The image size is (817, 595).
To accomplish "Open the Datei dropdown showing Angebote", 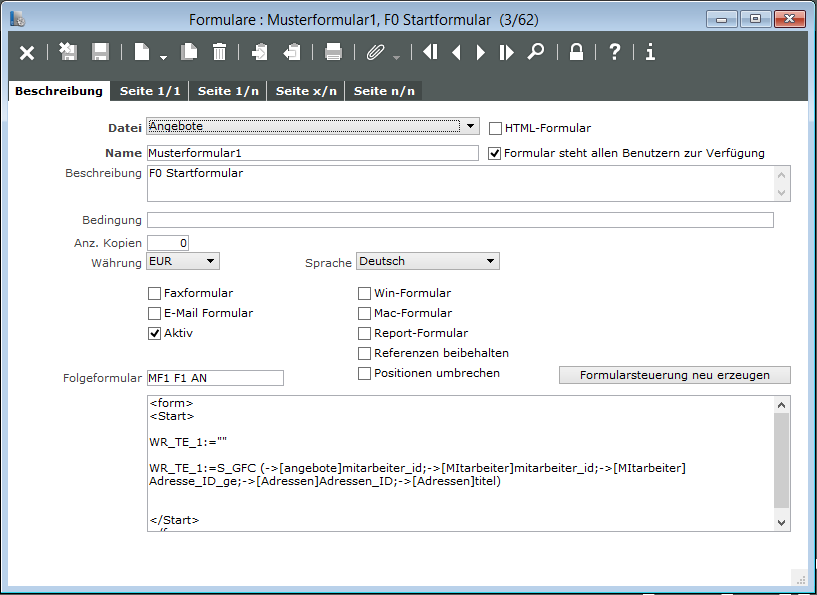I will 313,126.
